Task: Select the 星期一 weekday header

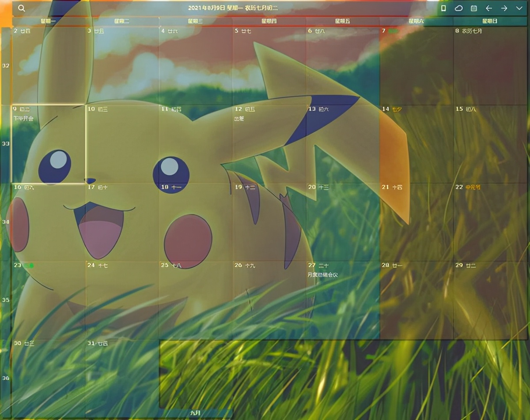Action: (49, 21)
